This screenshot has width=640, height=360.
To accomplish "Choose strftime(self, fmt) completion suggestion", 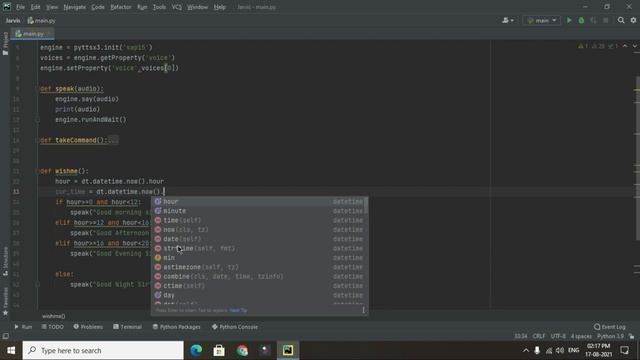I will click(259, 249).
